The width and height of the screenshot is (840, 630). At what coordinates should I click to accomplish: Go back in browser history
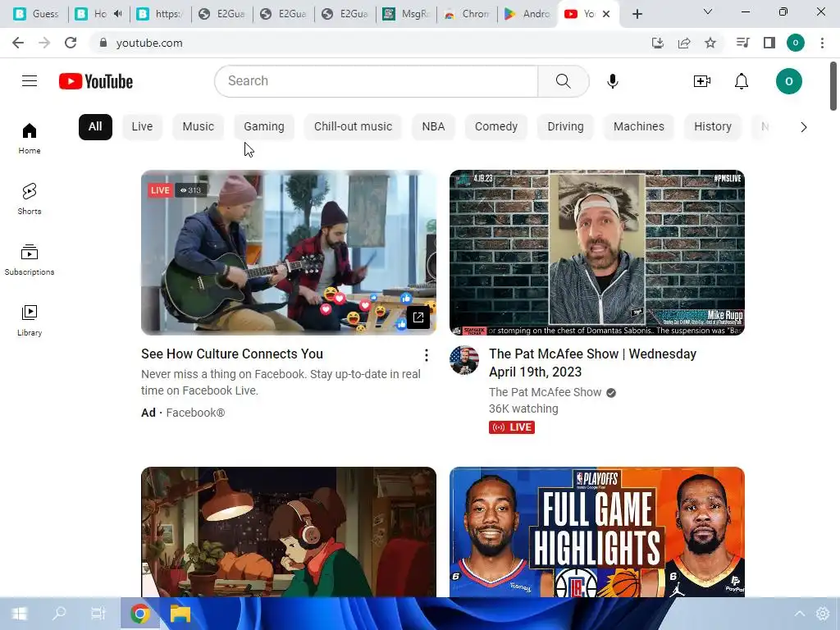tap(18, 43)
